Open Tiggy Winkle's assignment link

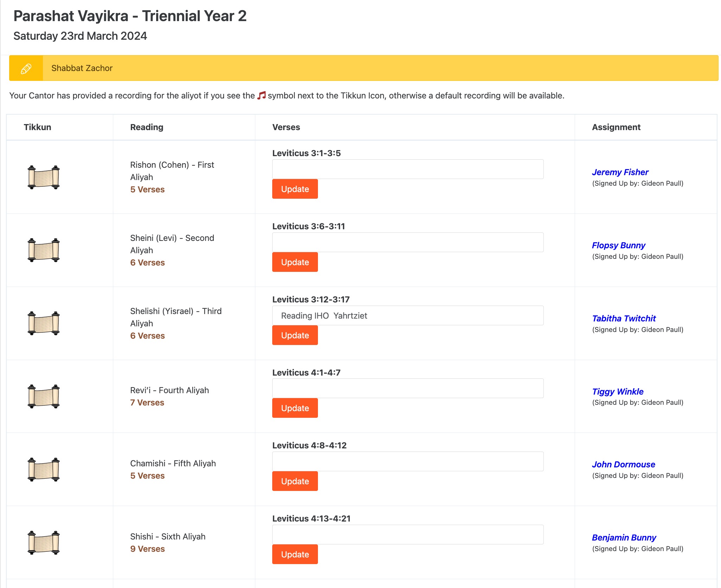[617, 391]
